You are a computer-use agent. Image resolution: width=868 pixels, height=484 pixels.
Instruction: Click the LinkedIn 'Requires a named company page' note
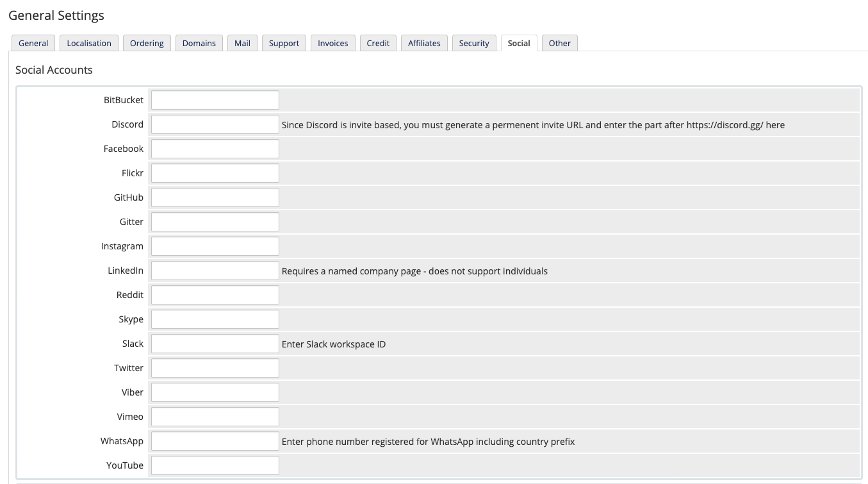click(414, 271)
